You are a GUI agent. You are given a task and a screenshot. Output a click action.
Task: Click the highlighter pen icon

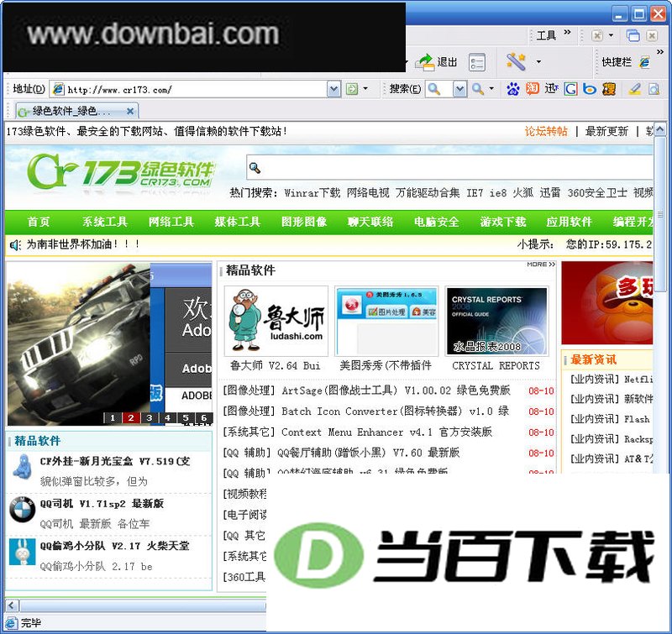pyautogui.click(x=635, y=89)
